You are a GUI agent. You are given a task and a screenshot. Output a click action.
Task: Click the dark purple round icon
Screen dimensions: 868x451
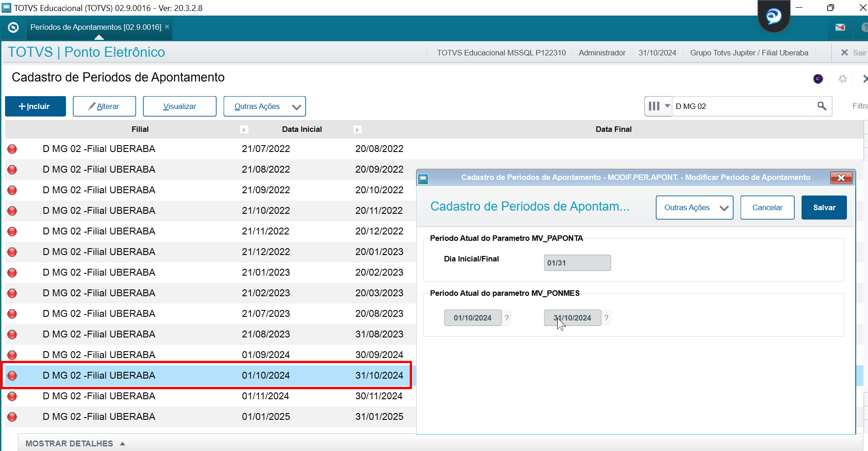[818, 79]
